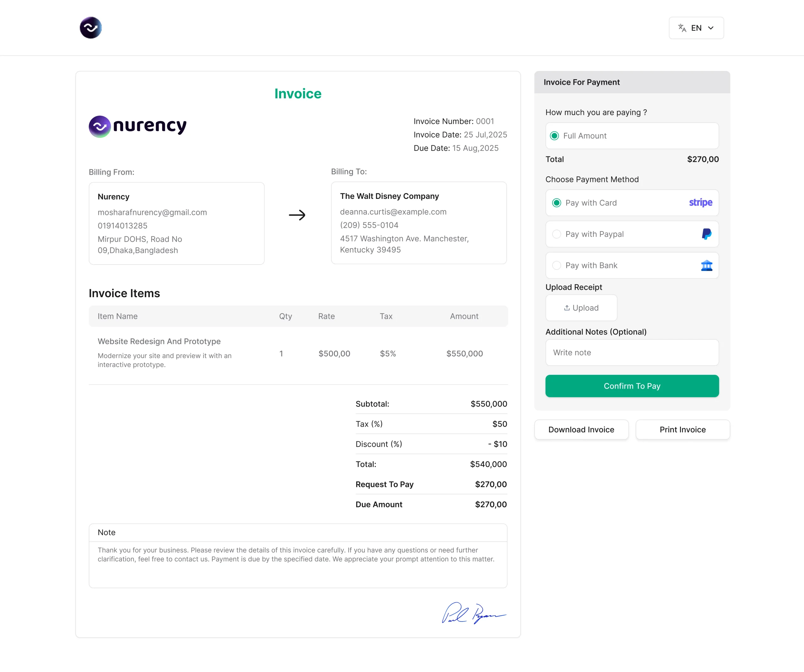Click the PayPal logo icon
Screen dimensions: 804x672
(706, 234)
